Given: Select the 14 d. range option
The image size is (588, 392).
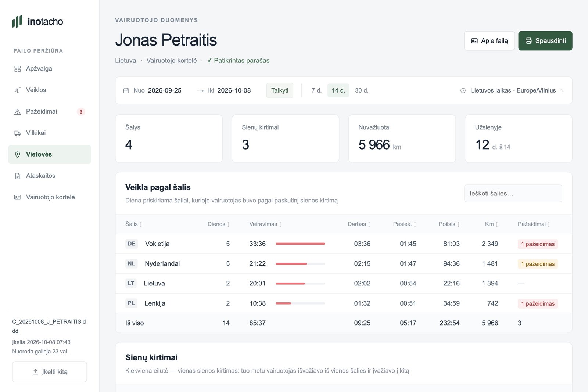Looking at the screenshot, I should (x=338, y=90).
